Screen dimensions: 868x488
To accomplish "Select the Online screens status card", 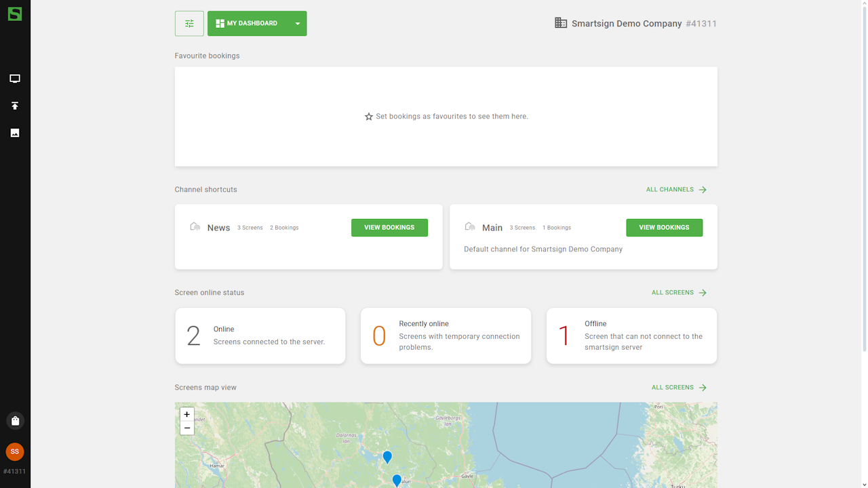I will [x=260, y=336].
